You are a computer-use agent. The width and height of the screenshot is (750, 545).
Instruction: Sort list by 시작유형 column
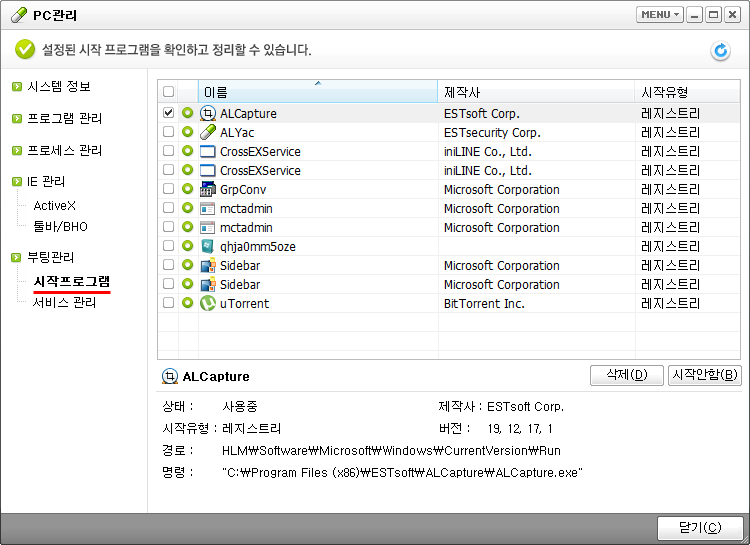(x=687, y=91)
